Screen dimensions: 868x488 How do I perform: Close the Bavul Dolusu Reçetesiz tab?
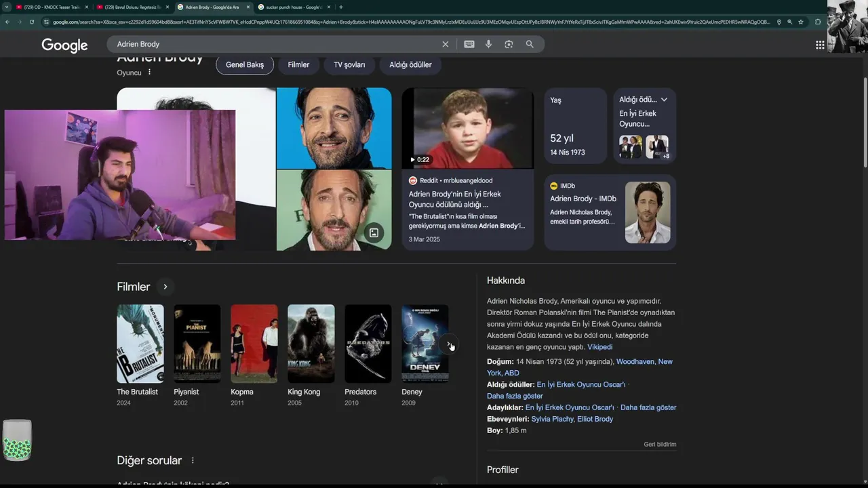(x=167, y=7)
